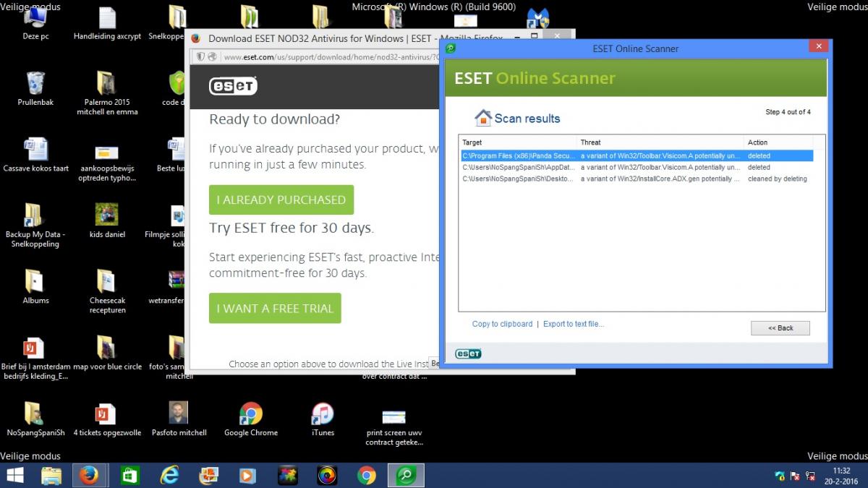Click the Export to text file link
The height and width of the screenshot is (488, 868).
click(574, 324)
